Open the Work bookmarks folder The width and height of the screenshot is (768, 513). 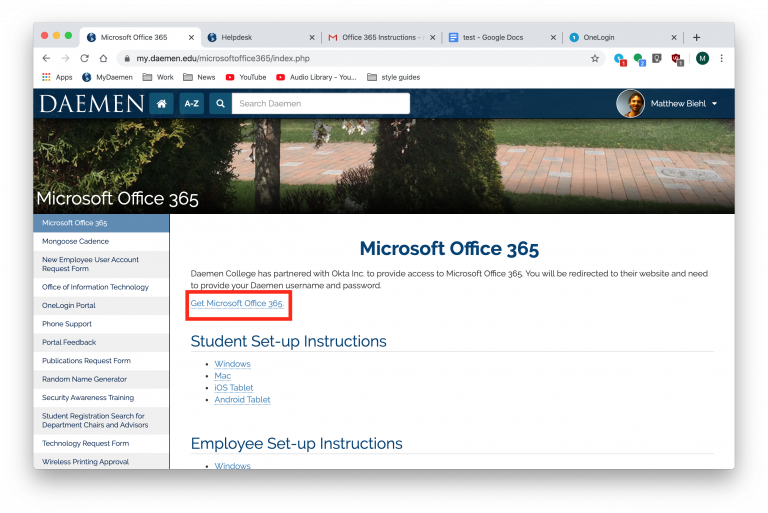[158, 77]
